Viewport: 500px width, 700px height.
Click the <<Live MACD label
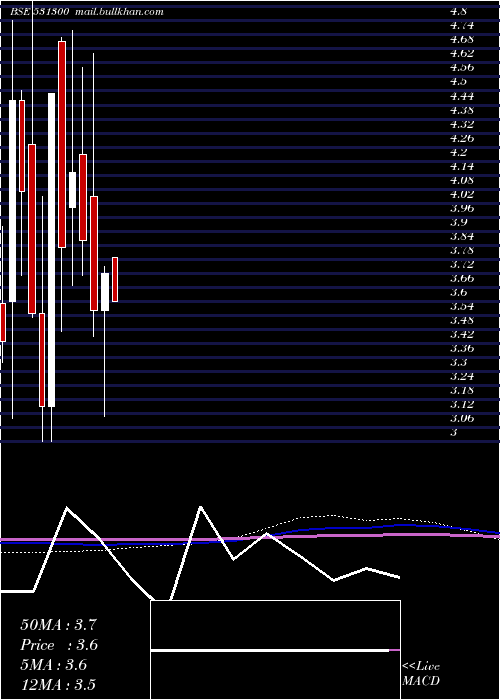421,674
